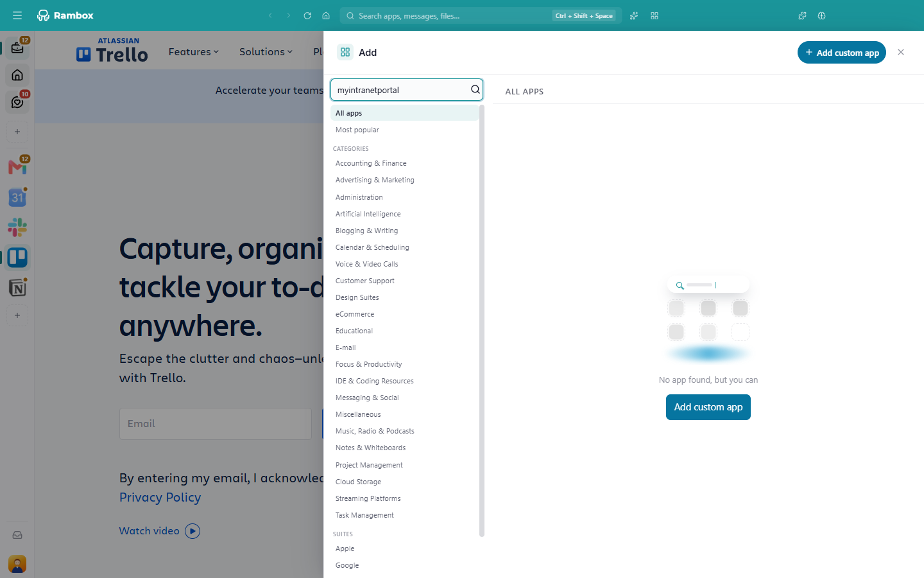Select the All apps filter

pyautogui.click(x=405, y=113)
